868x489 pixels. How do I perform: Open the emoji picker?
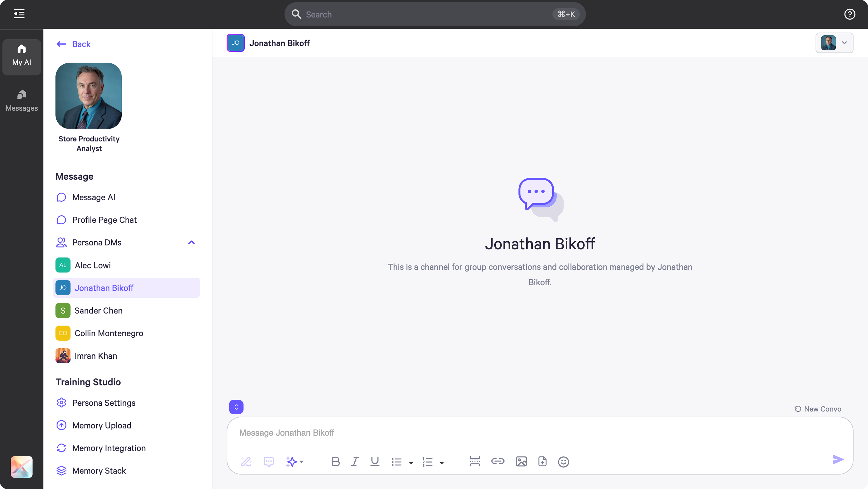563,462
